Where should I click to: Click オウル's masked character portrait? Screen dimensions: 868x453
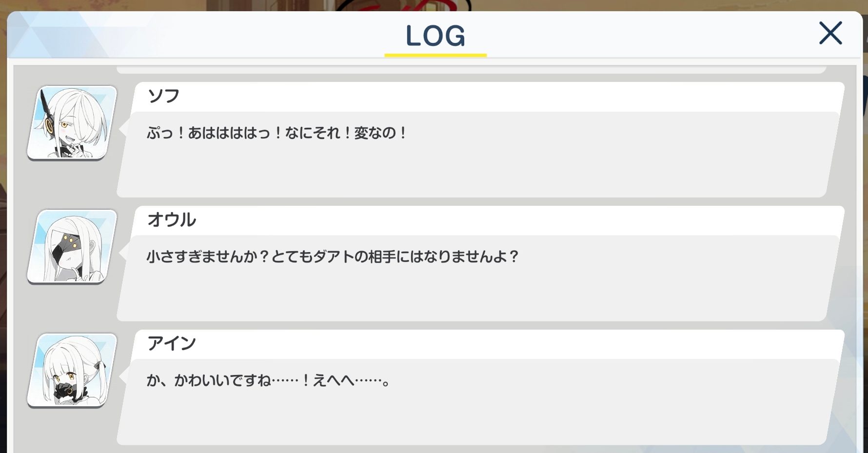point(72,247)
